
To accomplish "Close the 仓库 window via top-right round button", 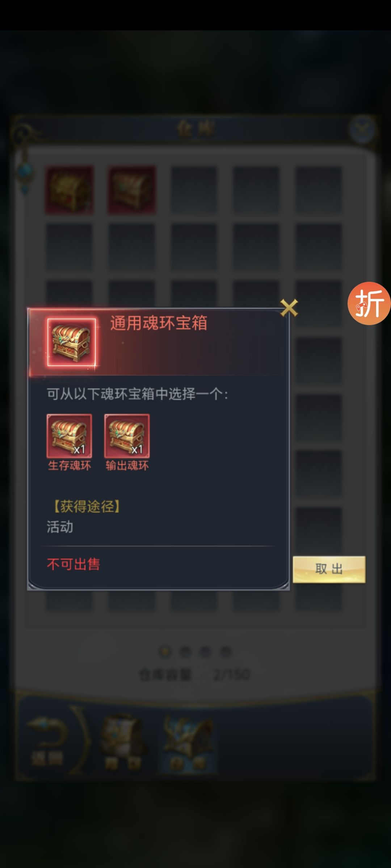I will (361, 129).
